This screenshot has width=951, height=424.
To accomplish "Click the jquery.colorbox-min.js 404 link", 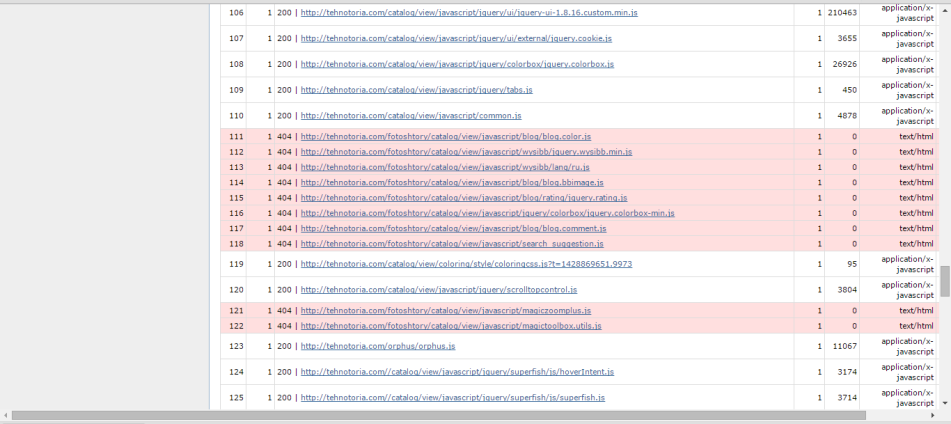I will click(488, 213).
